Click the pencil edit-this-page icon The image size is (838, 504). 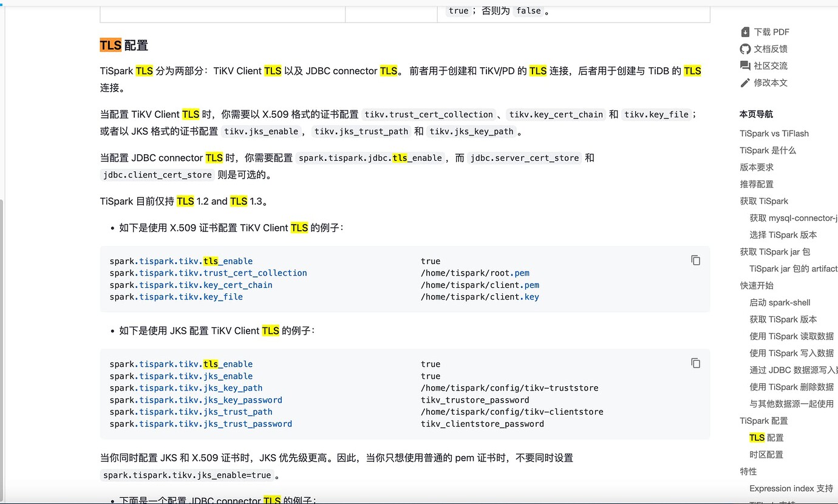pos(745,83)
